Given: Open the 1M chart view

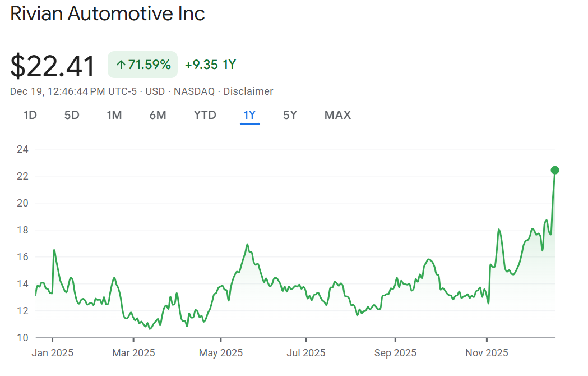Looking at the screenshot, I should pos(114,115).
